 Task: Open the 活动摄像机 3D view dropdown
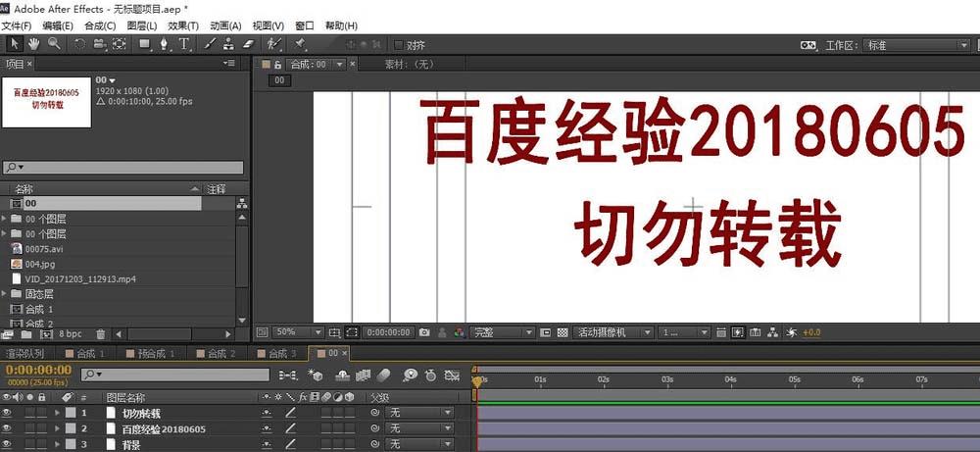click(x=613, y=332)
